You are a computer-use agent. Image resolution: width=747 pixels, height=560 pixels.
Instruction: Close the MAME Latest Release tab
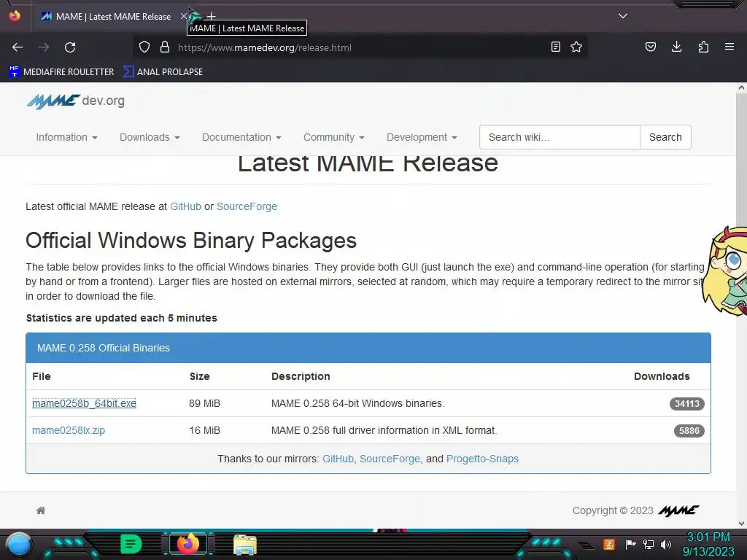pyautogui.click(x=183, y=16)
